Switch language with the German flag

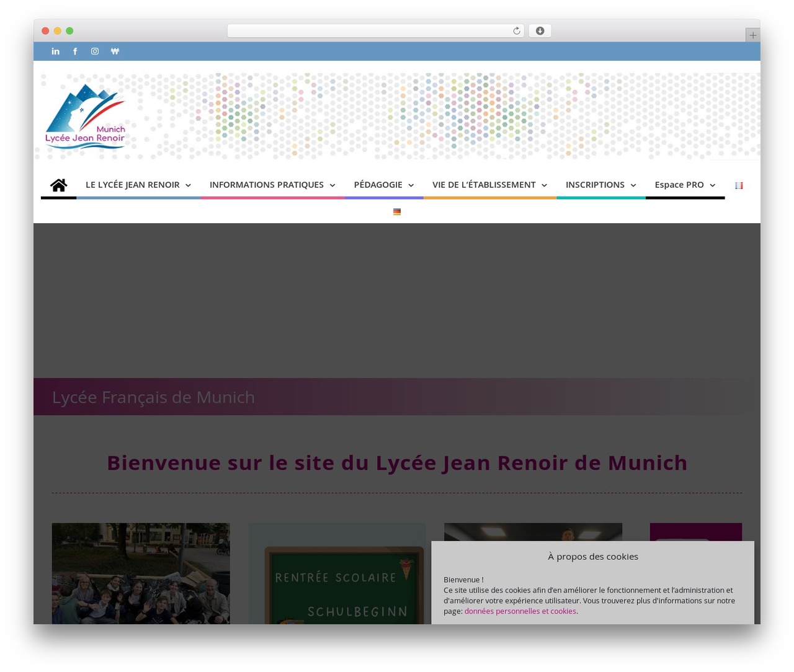[x=397, y=212]
